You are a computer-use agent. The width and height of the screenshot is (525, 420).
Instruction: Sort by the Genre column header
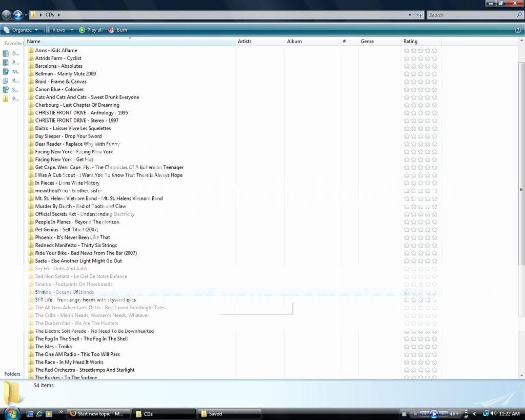[379, 41]
